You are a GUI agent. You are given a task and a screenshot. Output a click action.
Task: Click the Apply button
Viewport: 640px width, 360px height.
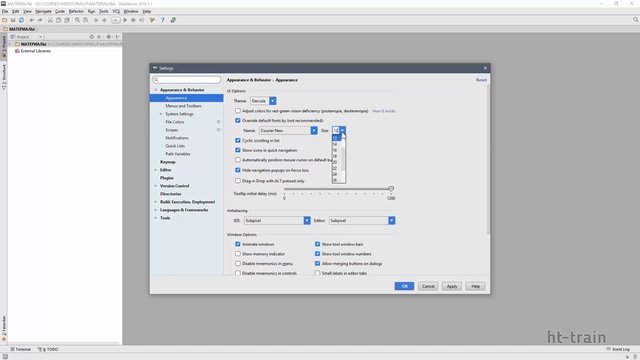452,286
